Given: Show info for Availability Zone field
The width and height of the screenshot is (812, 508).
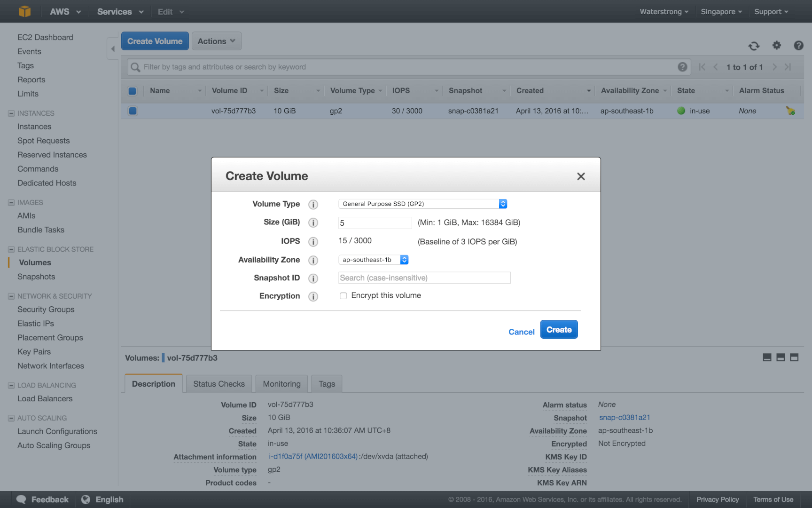Looking at the screenshot, I should point(313,261).
